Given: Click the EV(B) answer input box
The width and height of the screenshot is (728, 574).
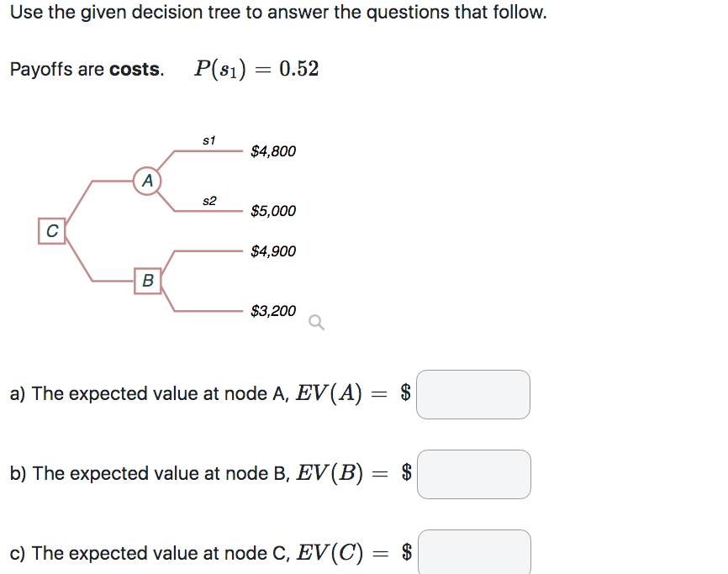Looking at the screenshot, I should [474, 474].
